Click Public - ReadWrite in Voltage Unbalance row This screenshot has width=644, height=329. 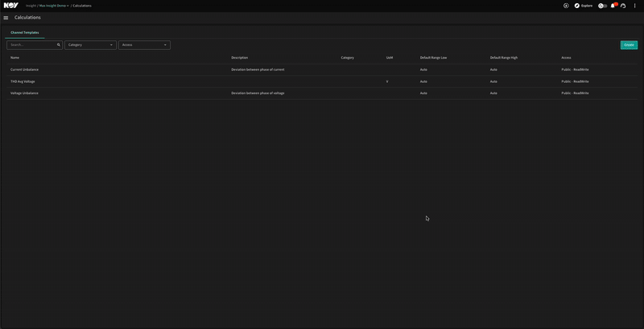click(575, 93)
